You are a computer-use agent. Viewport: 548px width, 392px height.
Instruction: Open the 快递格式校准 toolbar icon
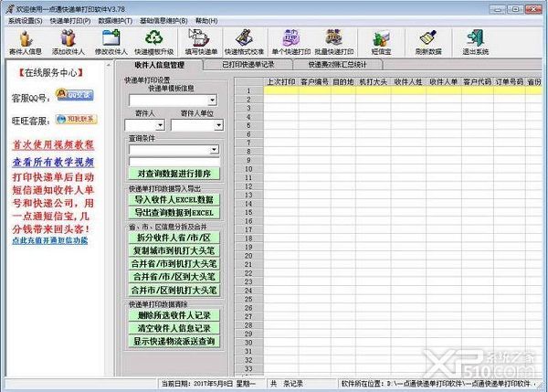244,42
